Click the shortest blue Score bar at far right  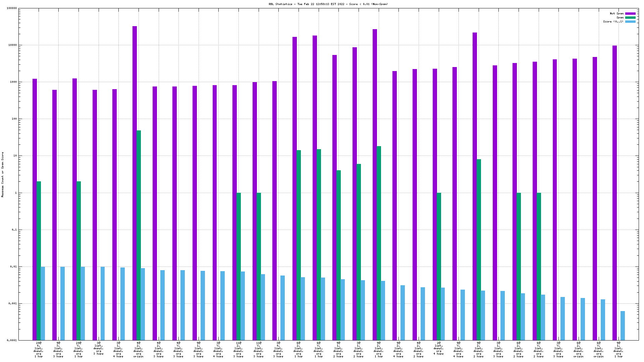coord(623,325)
